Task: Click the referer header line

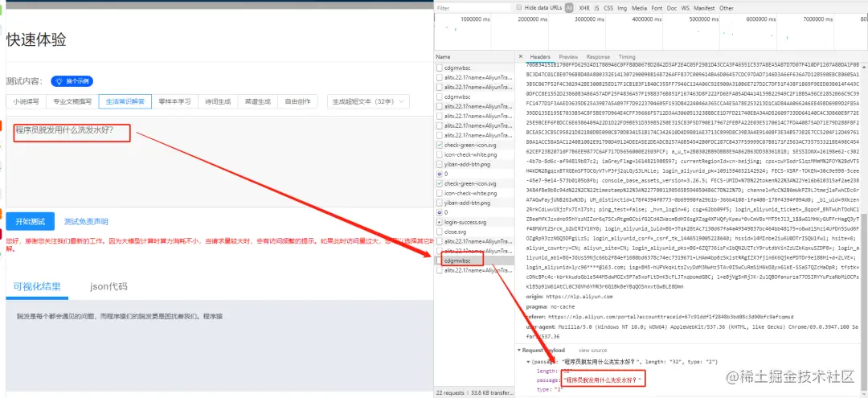Action: pos(660,317)
